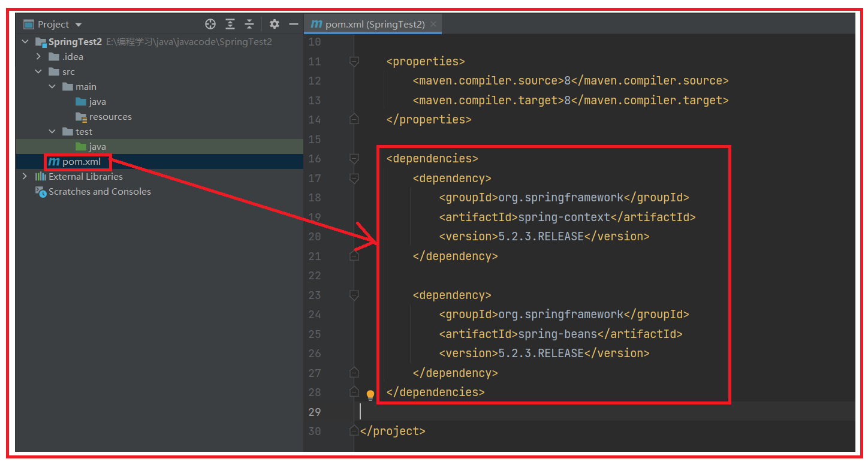868x462 pixels.
Task: Click the closing </dependencies> tag
Action: (435, 392)
